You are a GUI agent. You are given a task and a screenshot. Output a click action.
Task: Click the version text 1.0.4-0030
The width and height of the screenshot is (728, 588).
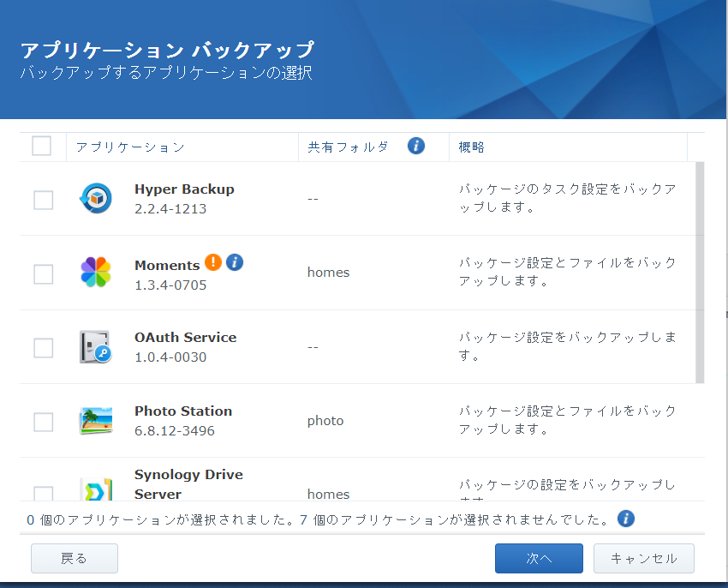pos(170,357)
